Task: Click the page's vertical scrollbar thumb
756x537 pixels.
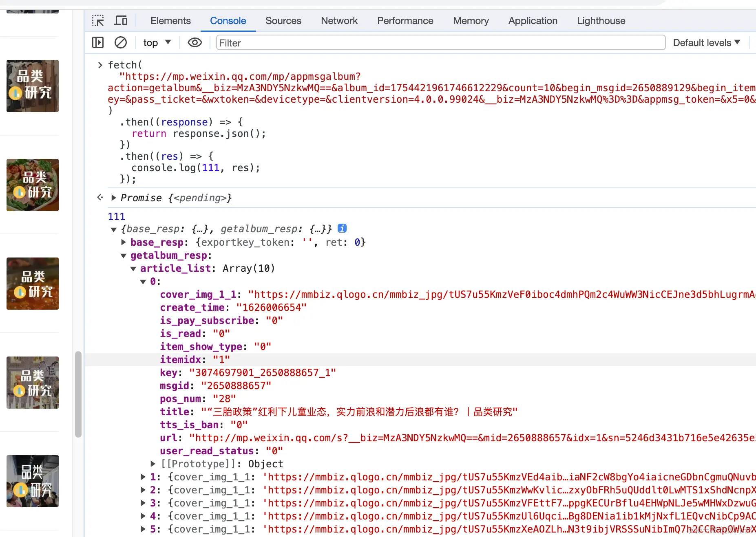Action: click(78, 394)
